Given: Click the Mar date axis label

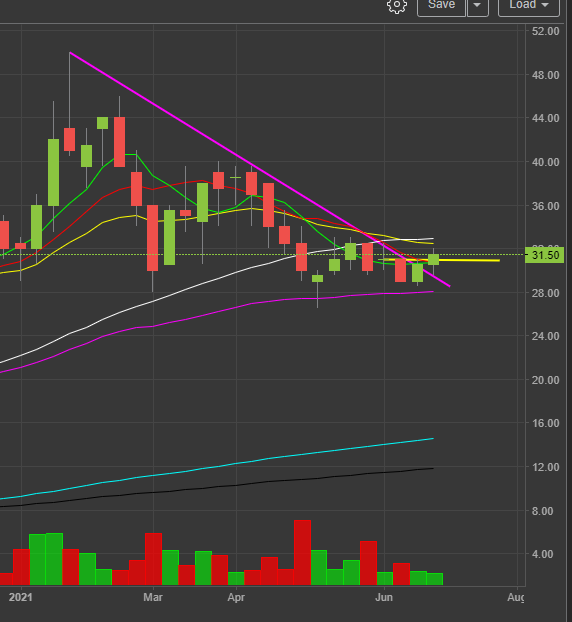Looking at the screenshot, I should click(x=153, y=597).
